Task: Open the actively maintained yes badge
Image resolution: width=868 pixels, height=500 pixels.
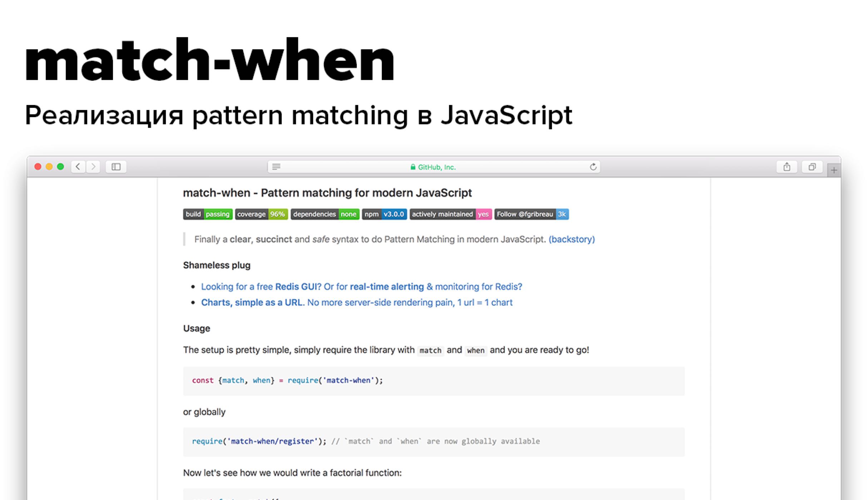Action: 451,214
